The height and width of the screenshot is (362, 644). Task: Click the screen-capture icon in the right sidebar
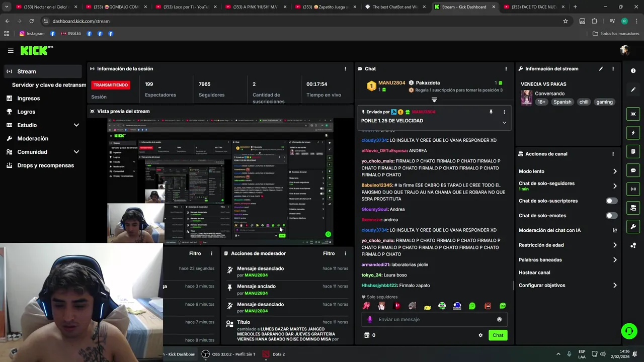pos(633,114)
